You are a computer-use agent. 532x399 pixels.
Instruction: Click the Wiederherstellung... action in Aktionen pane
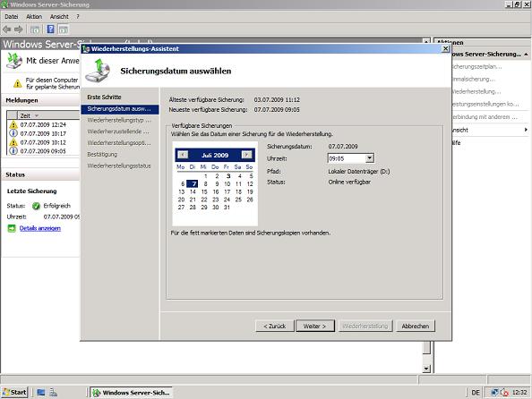point(476,91)
